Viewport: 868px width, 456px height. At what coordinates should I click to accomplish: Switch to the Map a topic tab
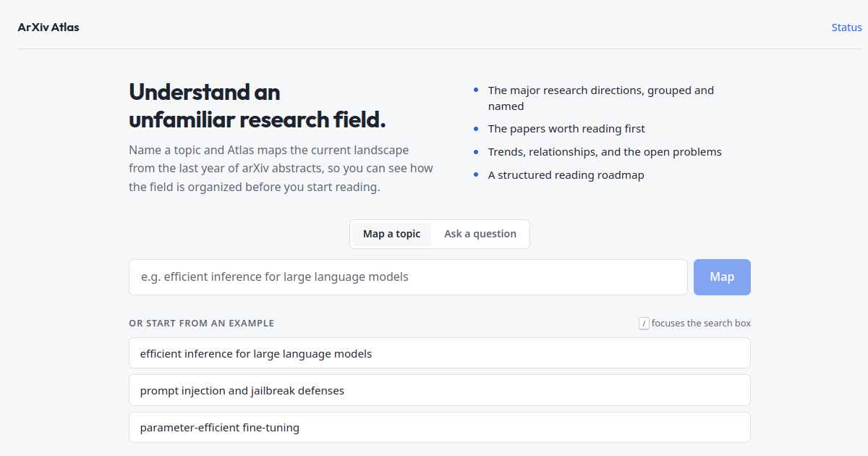pos(391,234)
